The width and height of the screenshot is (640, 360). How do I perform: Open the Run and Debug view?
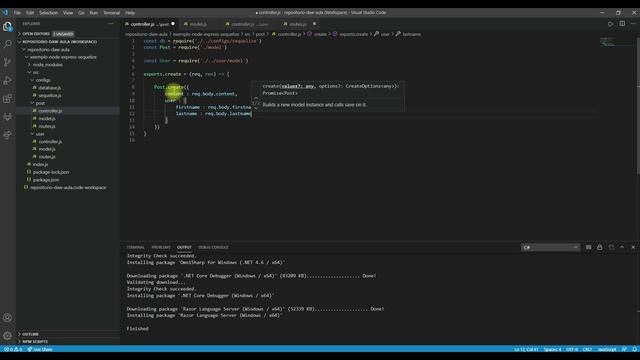(7, 80)
